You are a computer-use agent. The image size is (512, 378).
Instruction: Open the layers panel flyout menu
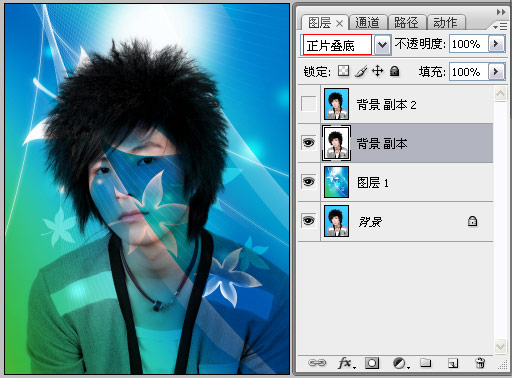click(x=500, y=26)
